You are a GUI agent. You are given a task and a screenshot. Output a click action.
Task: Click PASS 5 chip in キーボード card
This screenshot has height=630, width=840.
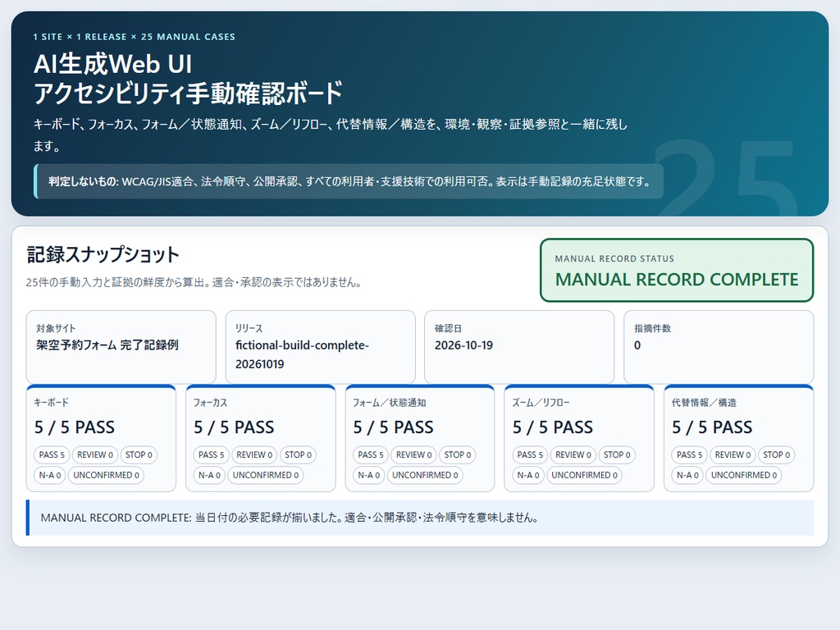click(52, 454)
